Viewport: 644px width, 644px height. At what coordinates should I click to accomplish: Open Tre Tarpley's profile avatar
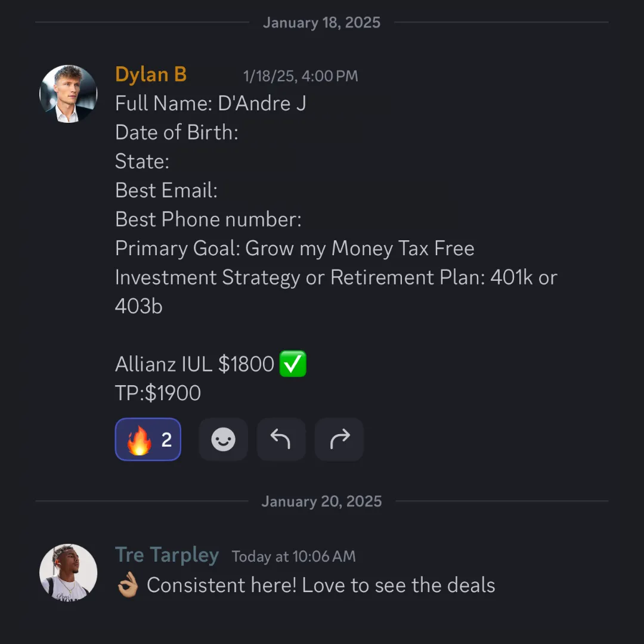pyautogui.click(x=68, y=572)
